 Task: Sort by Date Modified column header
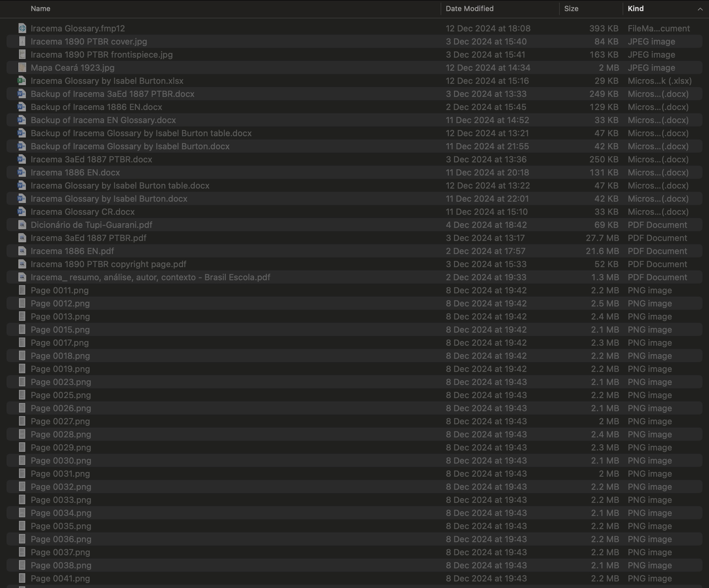tap(469, 9)
